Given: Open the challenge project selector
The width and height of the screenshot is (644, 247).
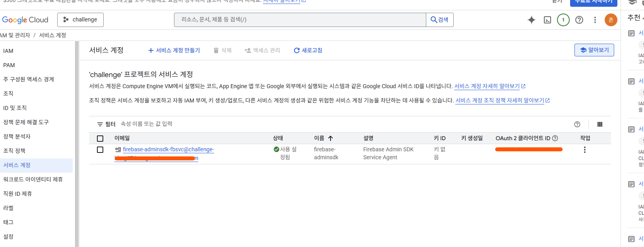Looking at the screenshot, I should point(80,20).
